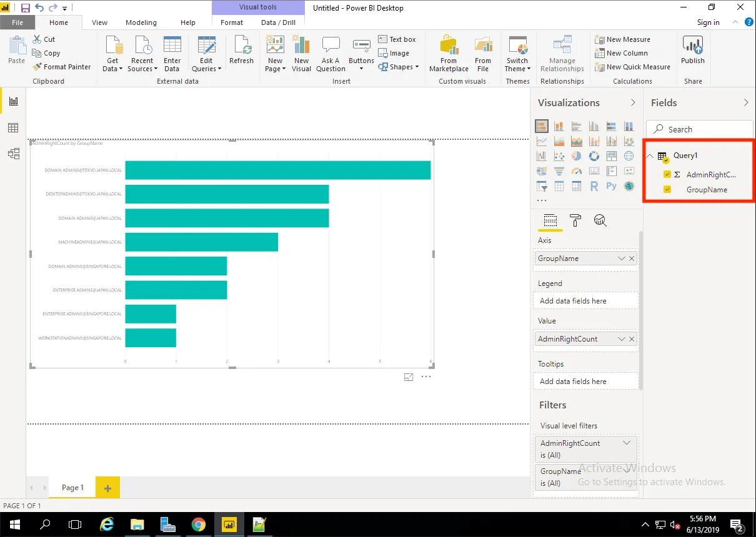Open the Get Data dropdown
Screen dimensions: 756x537
(x=112, y=54)
